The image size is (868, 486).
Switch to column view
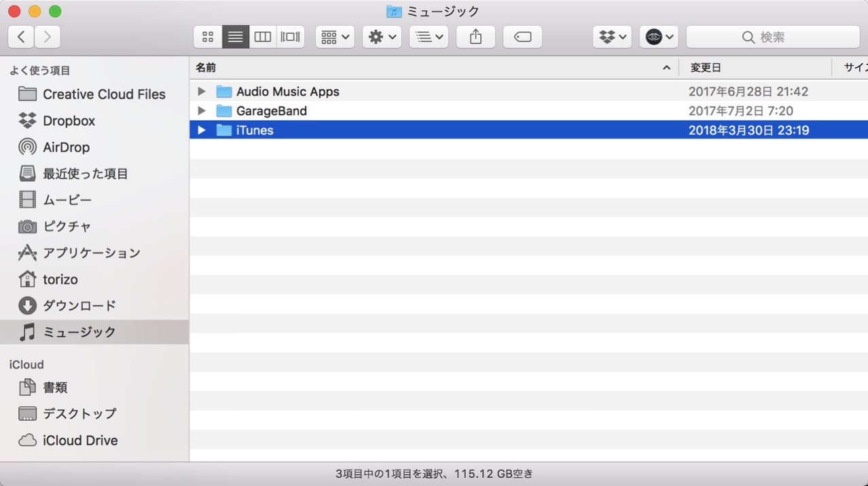tap(263, 37)
